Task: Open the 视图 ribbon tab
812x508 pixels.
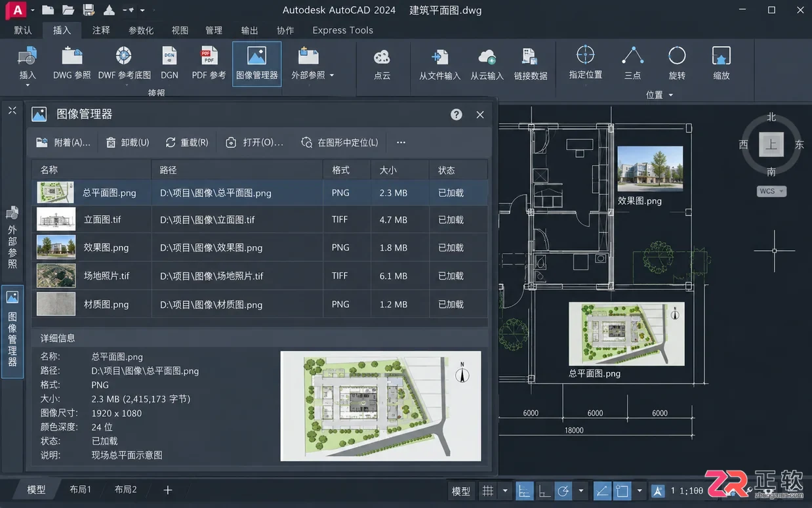Action: 180,30
